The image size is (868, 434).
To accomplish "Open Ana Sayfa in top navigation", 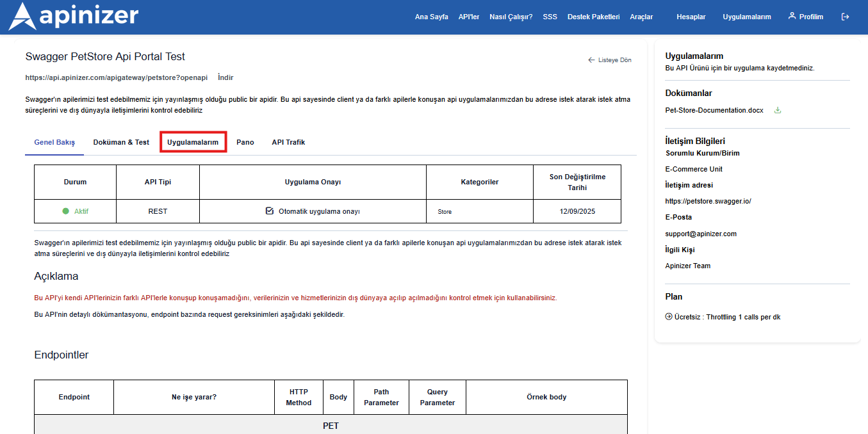I will [x=432, y=17].
